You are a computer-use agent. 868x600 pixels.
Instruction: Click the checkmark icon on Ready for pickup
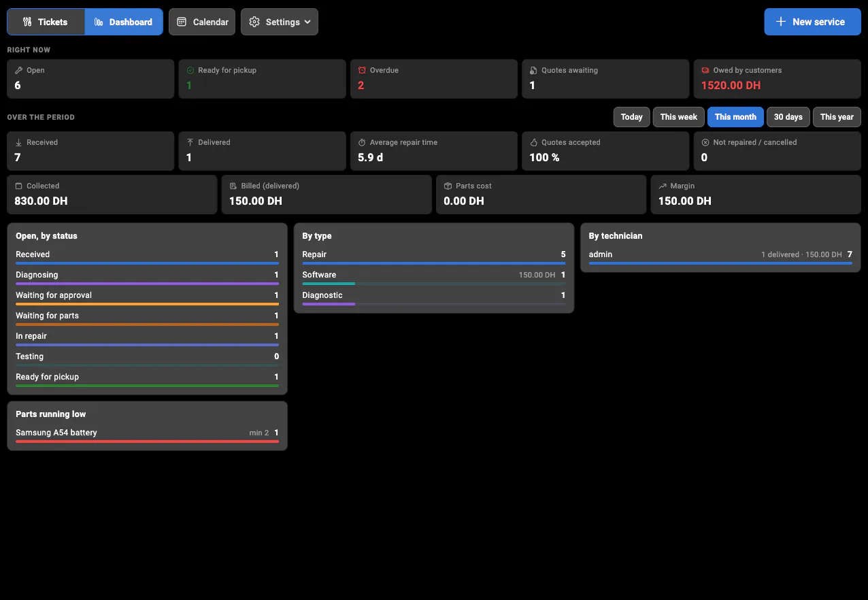coord(190,70)
